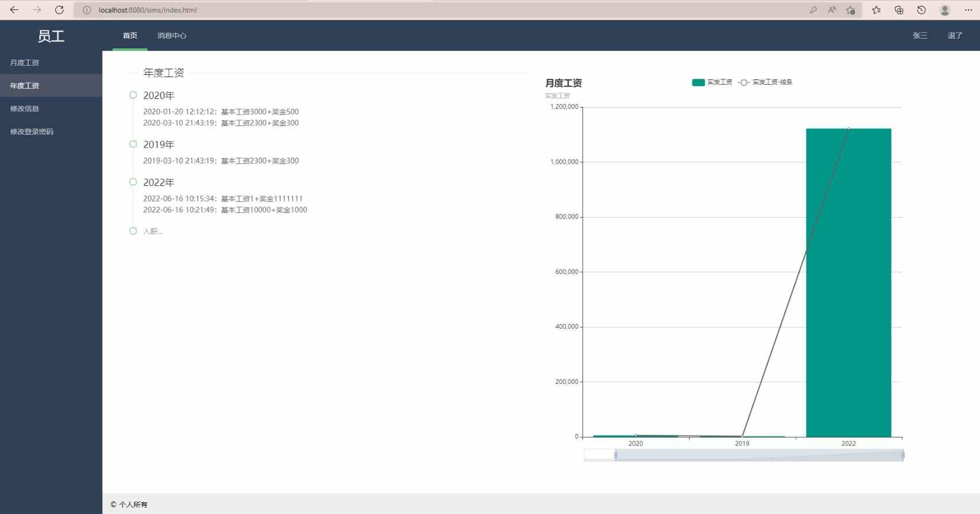Open 修改信息 in the sidebar

click(x=51, y=109)
